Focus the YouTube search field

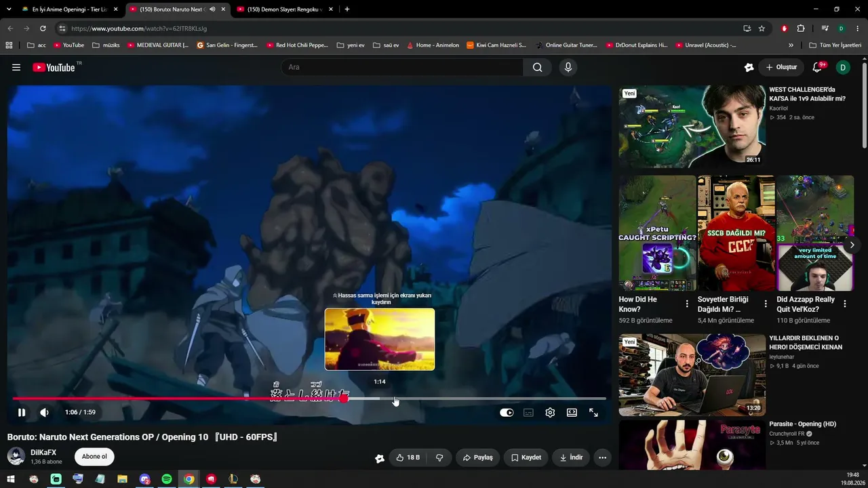(402, 67)
